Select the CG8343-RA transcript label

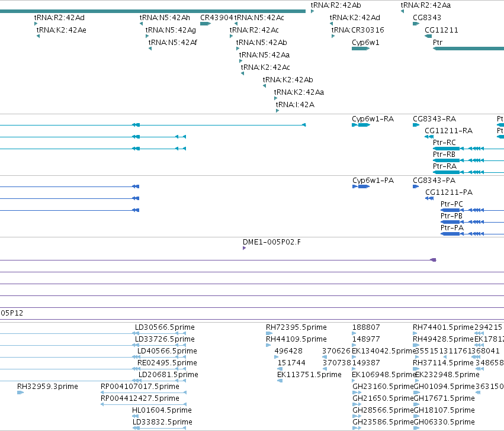(x=434, y=119)
